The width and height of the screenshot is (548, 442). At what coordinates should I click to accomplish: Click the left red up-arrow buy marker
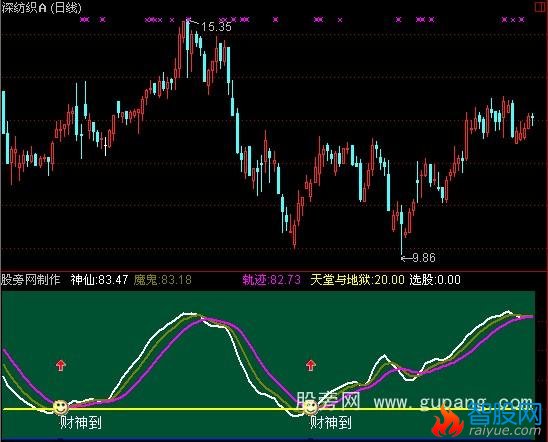pos(61,365)
